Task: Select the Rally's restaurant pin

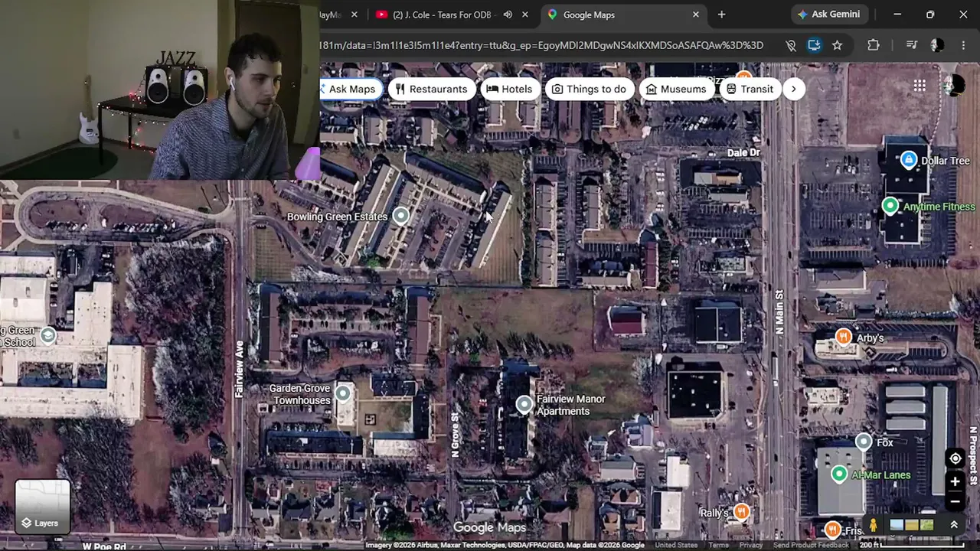Action: pyautogui.click(x=741, y=512)
